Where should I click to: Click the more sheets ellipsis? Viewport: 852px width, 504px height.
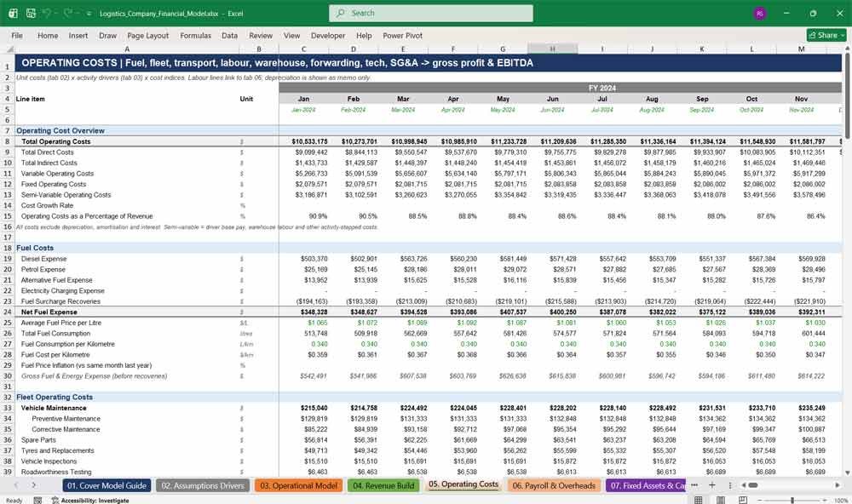coord(694,485)
